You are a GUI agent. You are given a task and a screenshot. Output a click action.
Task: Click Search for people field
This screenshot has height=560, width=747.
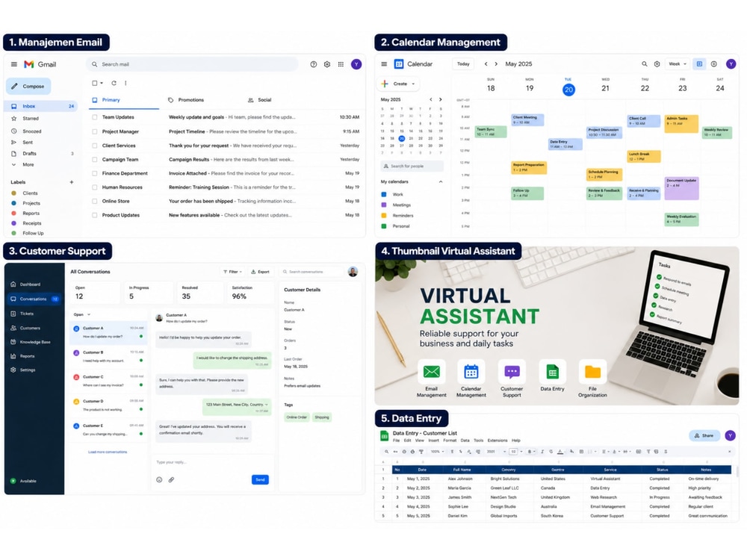point(412,167)
